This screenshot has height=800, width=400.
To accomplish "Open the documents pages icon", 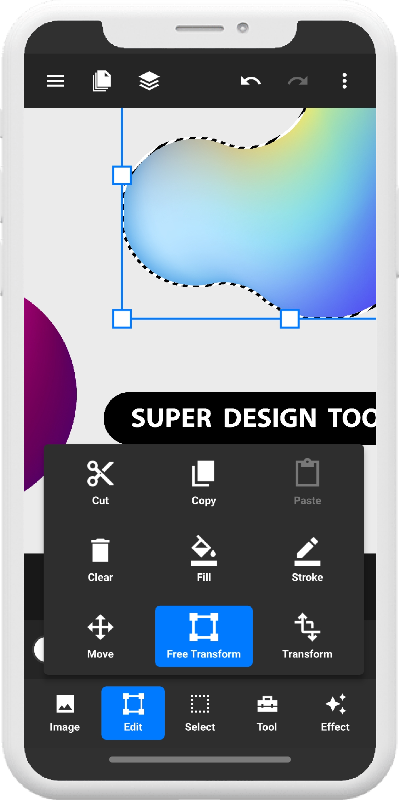I will (102, 81).
